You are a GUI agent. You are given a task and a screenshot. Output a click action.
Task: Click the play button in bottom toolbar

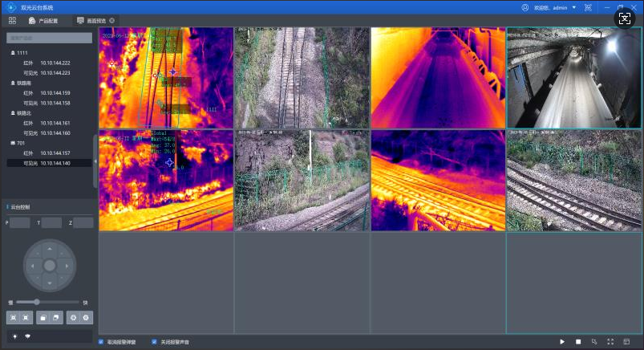[x=562, y=342]
